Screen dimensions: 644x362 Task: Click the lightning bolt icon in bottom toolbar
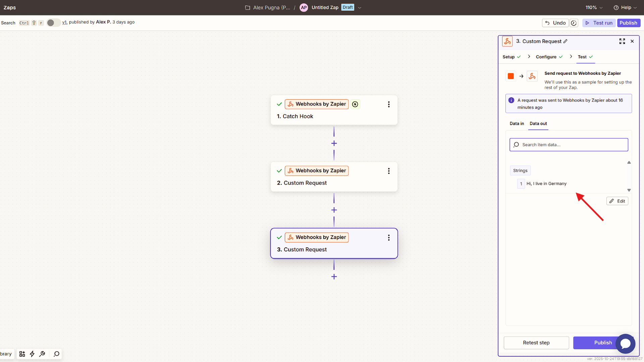32,354
